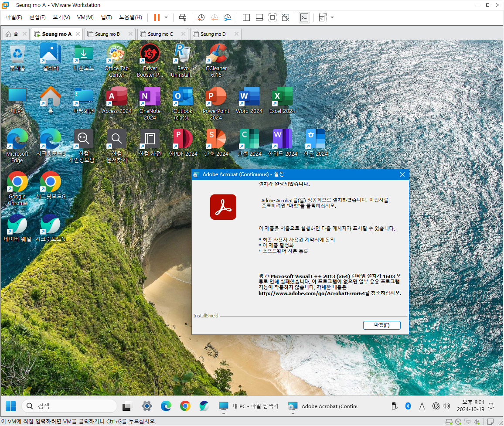Select 한PDF 2024 desktop icon
The height and width of the screenshot is (426, 504).
point(183,143)
